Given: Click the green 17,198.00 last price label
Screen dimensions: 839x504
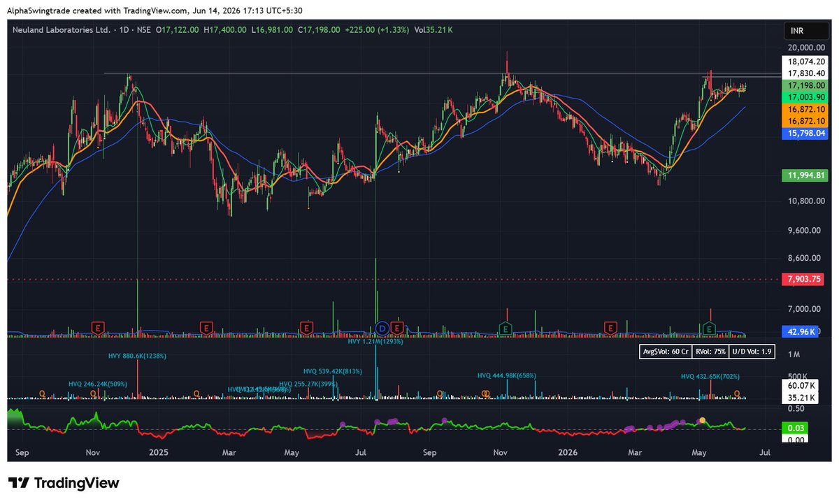Looking at the screenshot, I should [x=806, y=85].
